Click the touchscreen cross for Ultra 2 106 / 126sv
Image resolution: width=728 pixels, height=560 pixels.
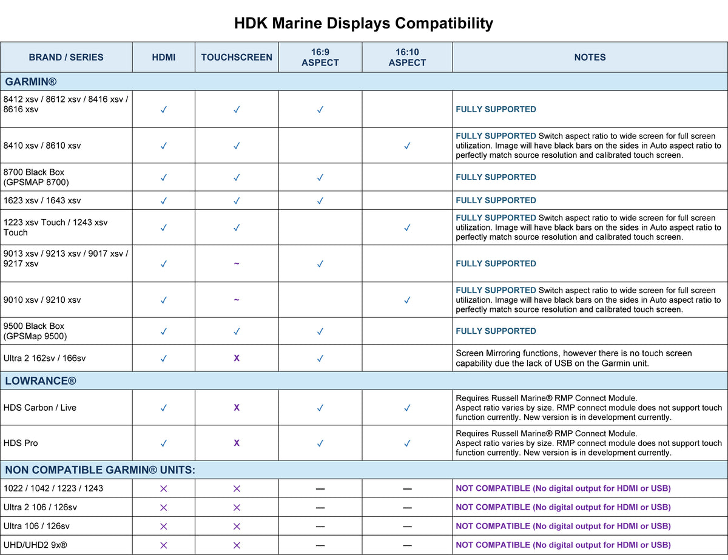pos(237,507)
